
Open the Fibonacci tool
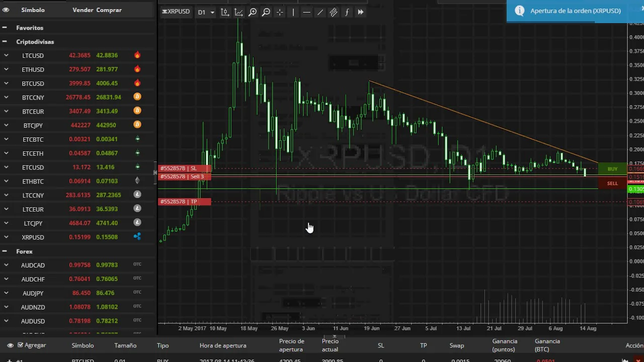click(x=347, y=12)
